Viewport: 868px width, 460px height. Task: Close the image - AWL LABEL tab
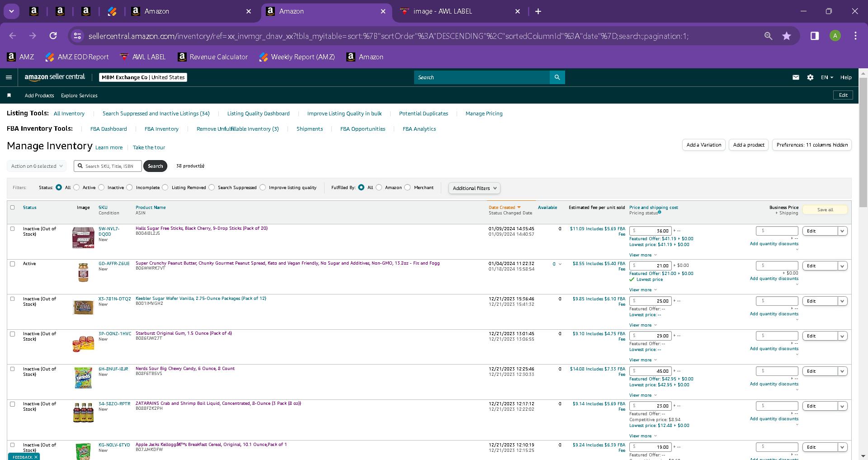point(518,11)
